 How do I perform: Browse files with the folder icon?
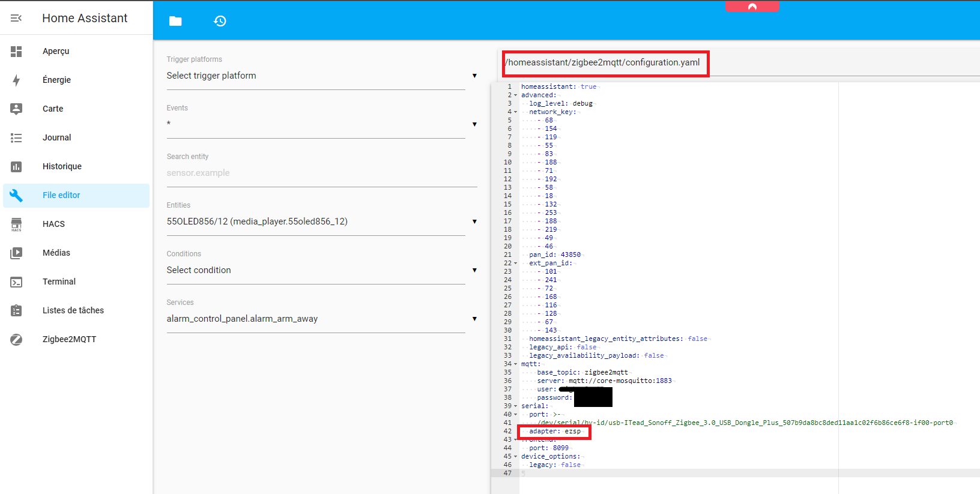(x=175, y=21)
